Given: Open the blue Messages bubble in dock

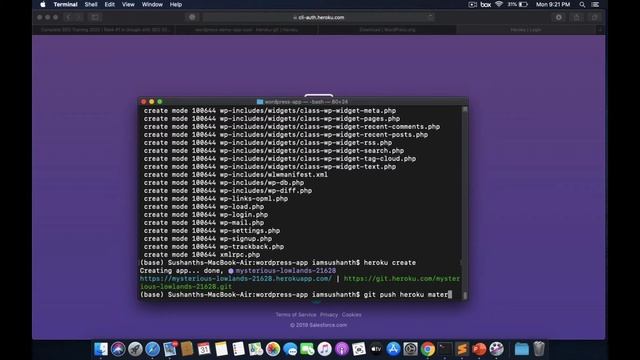Looking at the screenshot, I should pos(290,349).
